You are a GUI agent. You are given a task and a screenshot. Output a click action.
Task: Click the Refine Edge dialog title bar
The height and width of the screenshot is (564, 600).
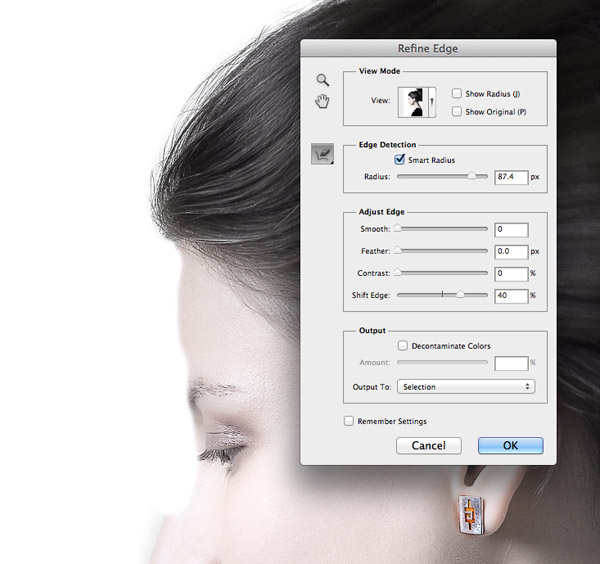(428, 48)
